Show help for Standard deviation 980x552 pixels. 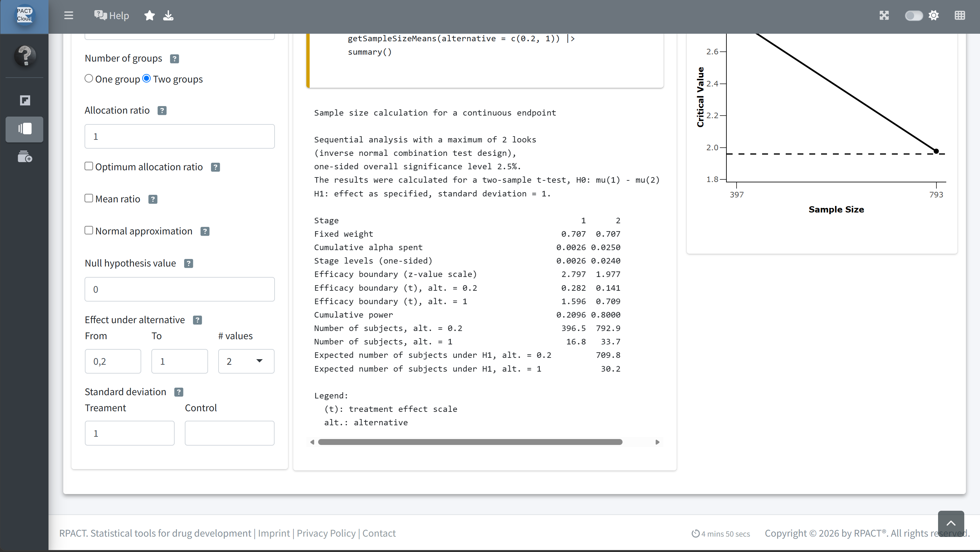pyautogui.click(x=179, y=392)
